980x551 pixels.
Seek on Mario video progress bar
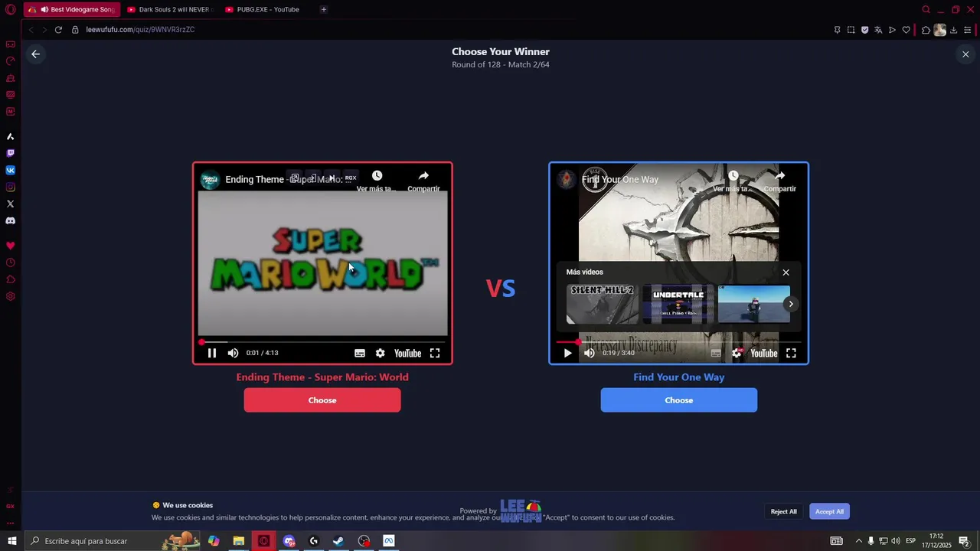pos(322,342)
